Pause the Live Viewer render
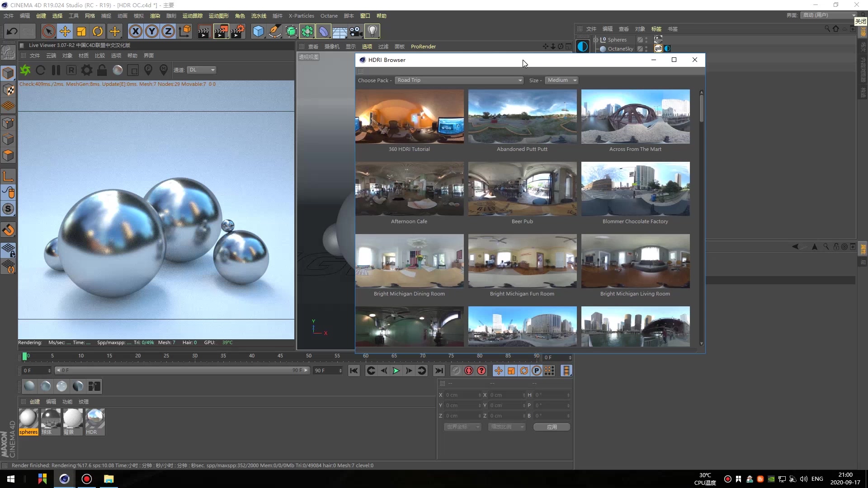This screenshot has width=868, height=488. tap(56, 70)
